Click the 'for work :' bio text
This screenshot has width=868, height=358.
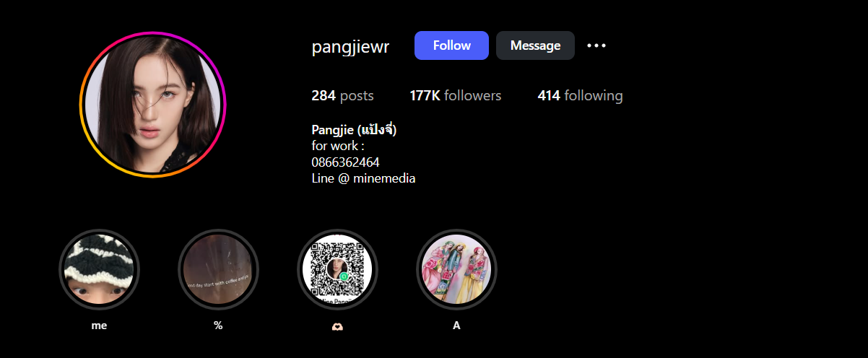pyautogui.click(x=337, y=146)
